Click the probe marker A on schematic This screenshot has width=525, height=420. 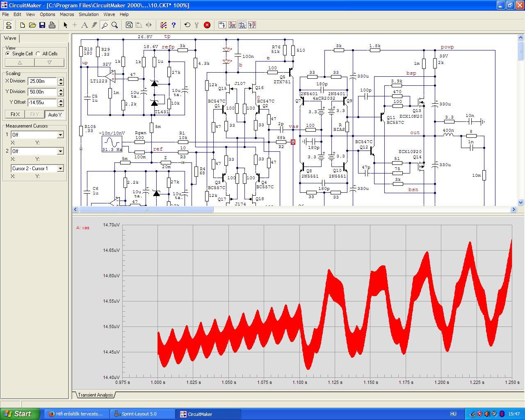click(x=293, y=142)
